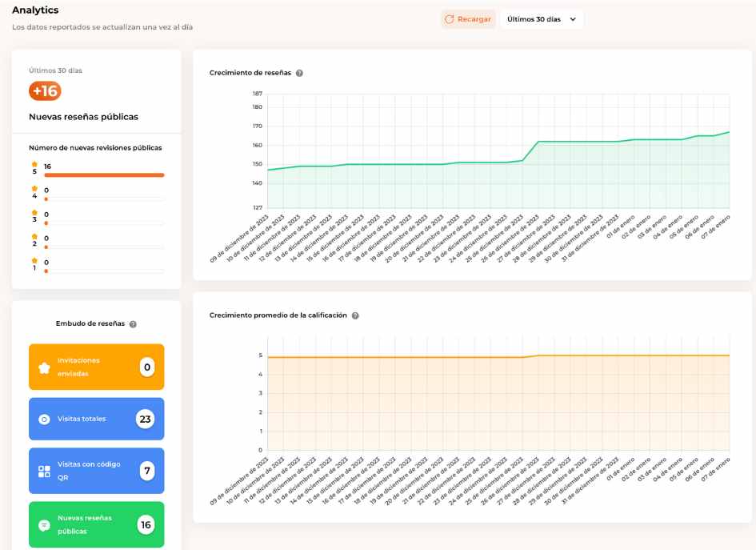Open the Últimos 30 días dropdown
756x550 pixels.
coord(541,19)
